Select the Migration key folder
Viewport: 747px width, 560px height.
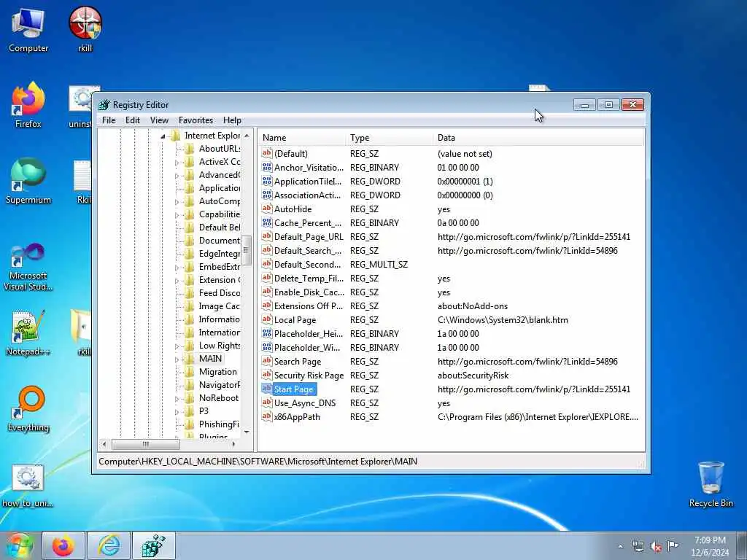tap(217, 372)
